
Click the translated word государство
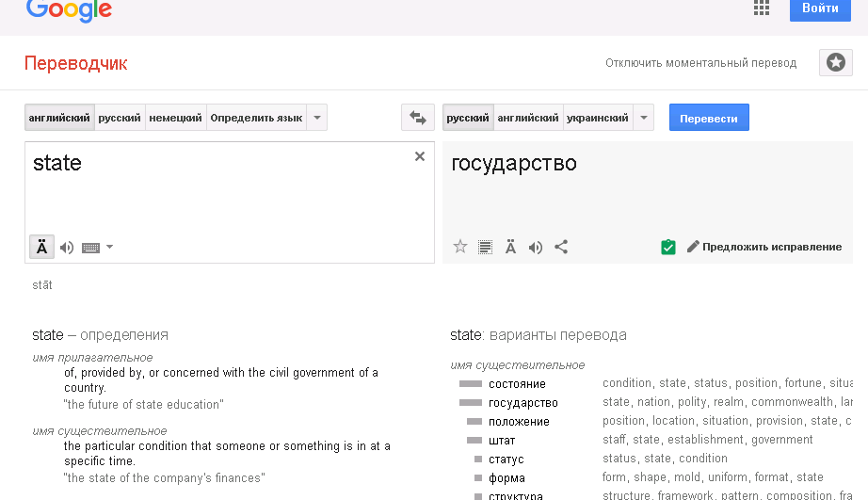pos(514,163)
